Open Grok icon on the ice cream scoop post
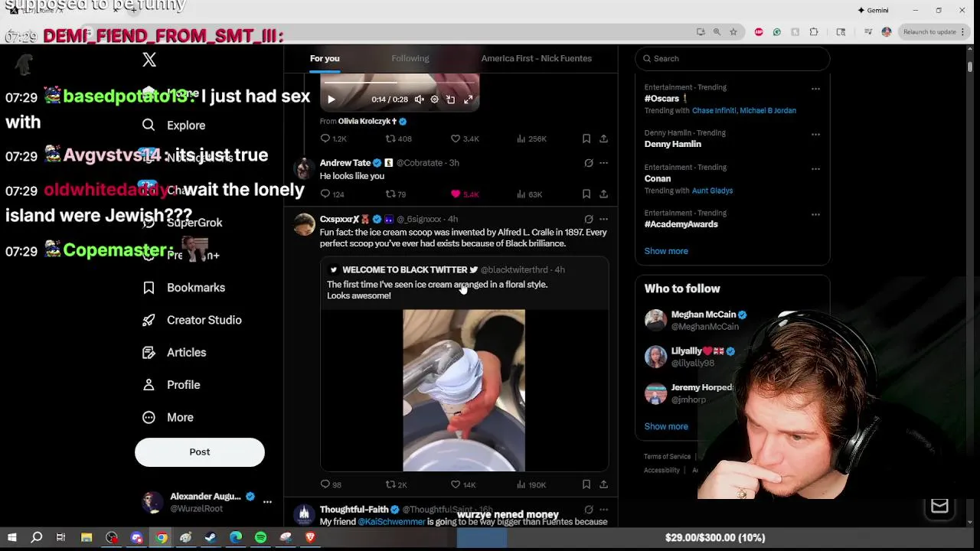 [x=589, y=220]
